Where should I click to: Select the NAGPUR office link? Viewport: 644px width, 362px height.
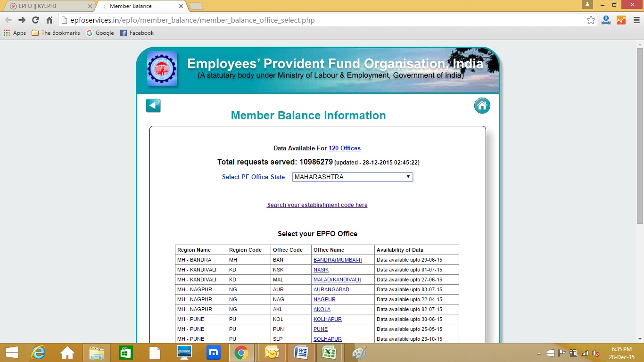pyautogui.click(x=324, y=299)
